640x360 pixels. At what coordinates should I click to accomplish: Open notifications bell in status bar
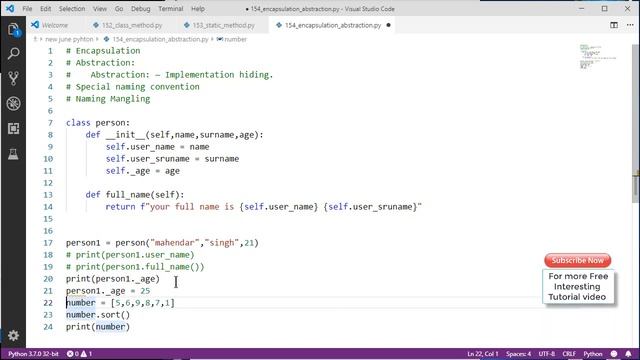tap(628, 354)
